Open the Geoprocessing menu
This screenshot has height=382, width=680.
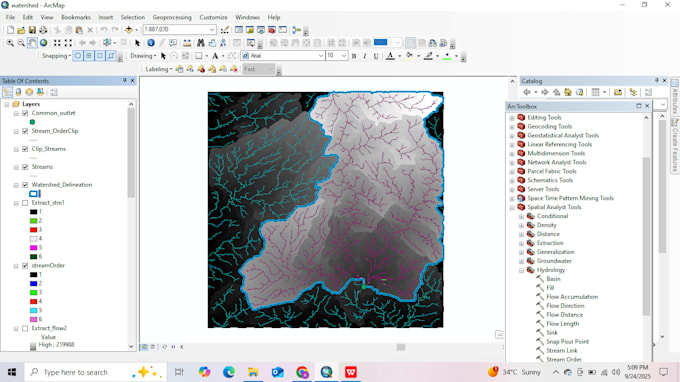(x=172, y=17)
